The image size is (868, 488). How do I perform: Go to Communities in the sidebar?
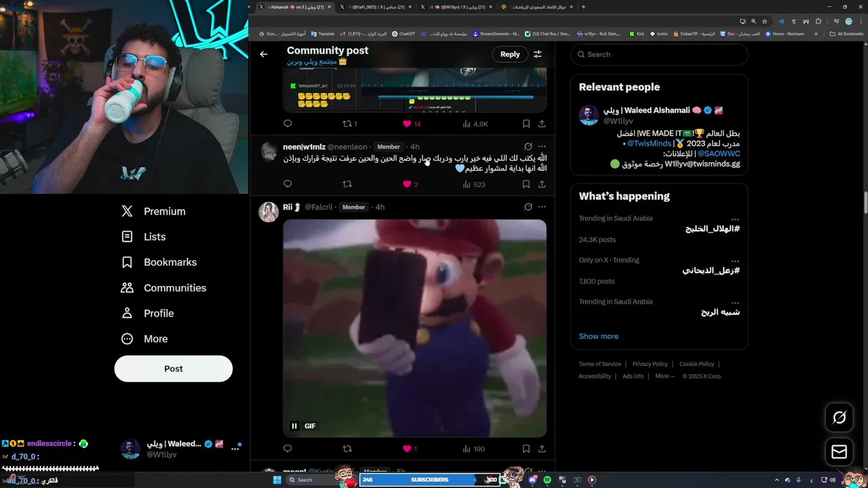[163, 288]
